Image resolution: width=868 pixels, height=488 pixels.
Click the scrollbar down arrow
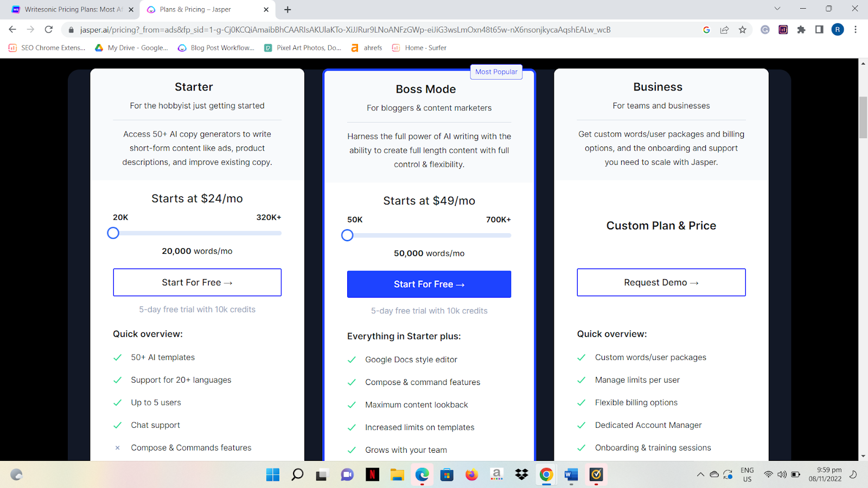(x=863, y=457)
